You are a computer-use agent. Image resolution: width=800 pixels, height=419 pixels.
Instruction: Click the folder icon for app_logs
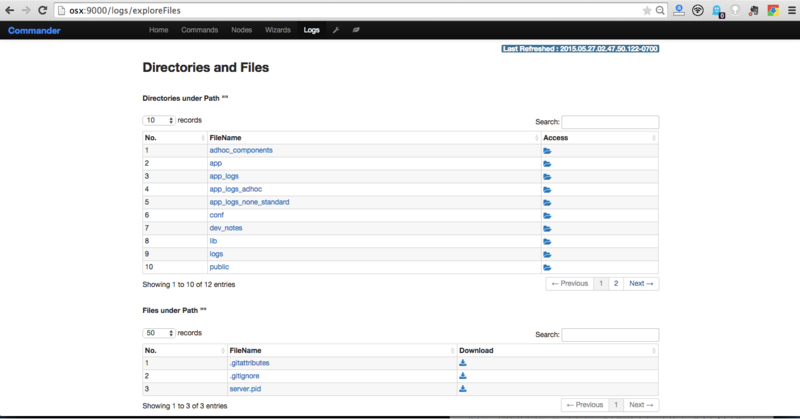point(547,176)
